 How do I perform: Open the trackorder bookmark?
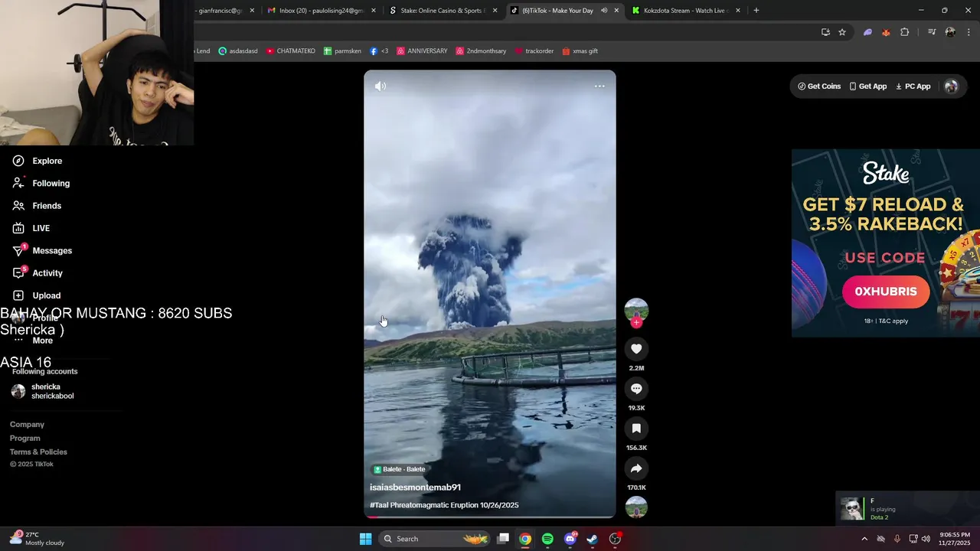click(534, 51)
